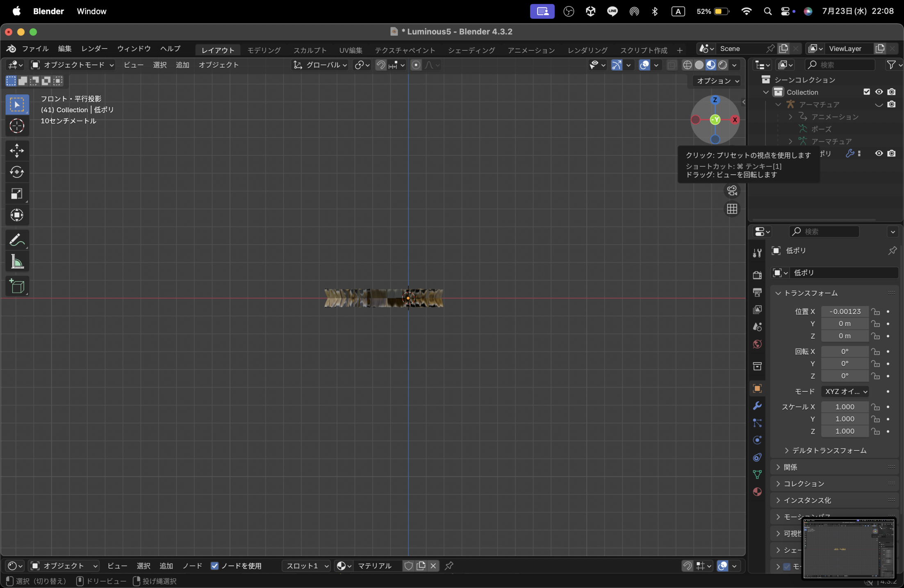904x588 pixels.
Task: Uncheck the Collection enable checkbox
Action: click(867, 91)
